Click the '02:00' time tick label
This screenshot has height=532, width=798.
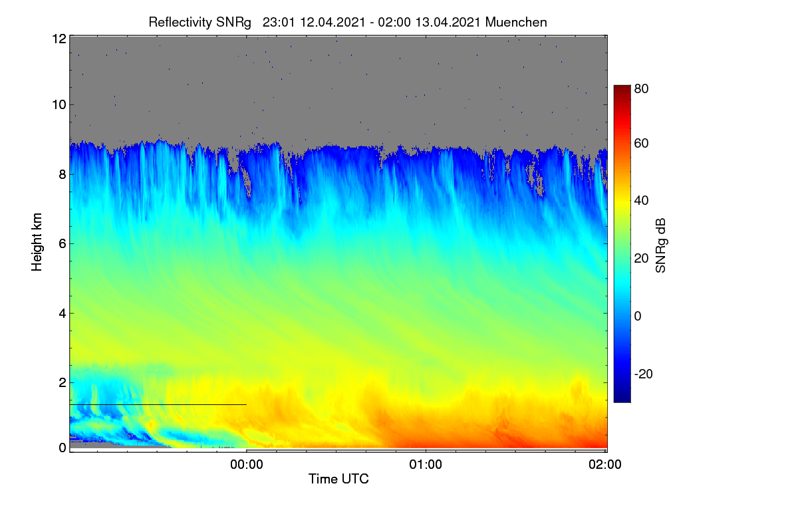point(605,465)
